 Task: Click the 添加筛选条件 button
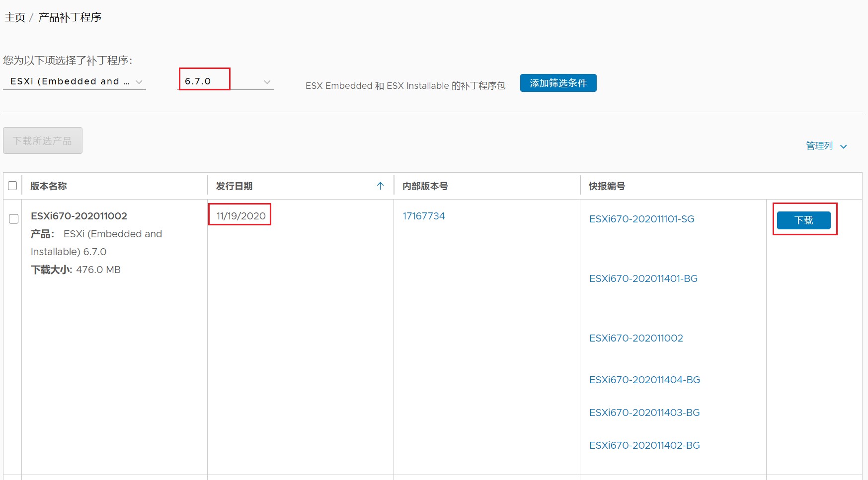pyautogui.click(x=558, y=83)
